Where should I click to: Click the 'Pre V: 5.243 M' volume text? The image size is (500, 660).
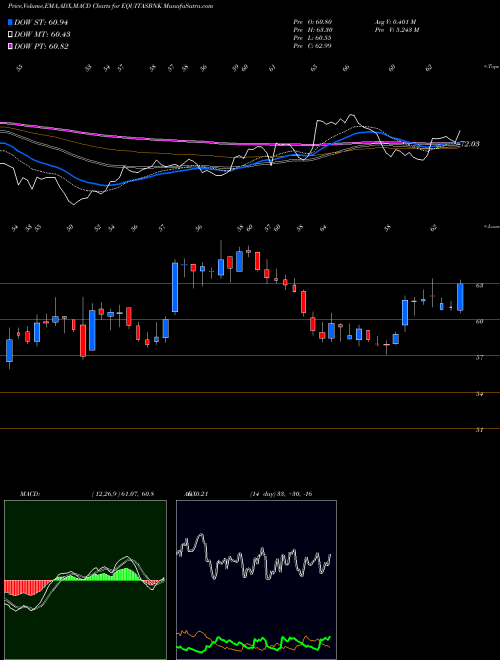click(x=396, y=30)
